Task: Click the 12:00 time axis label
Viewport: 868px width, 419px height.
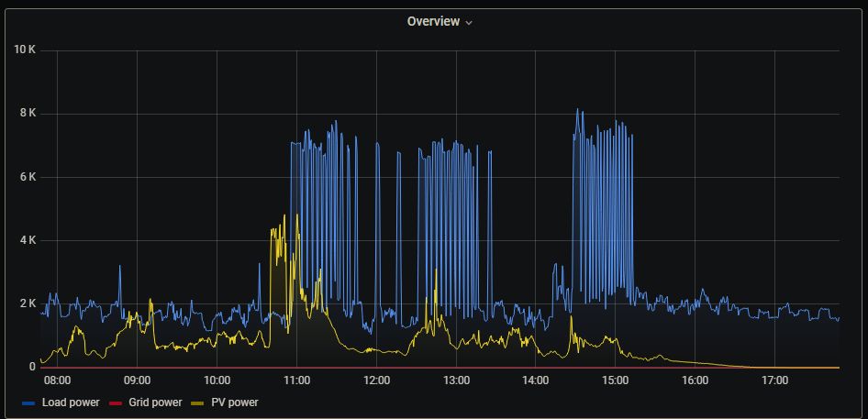Action: (376, 380)
